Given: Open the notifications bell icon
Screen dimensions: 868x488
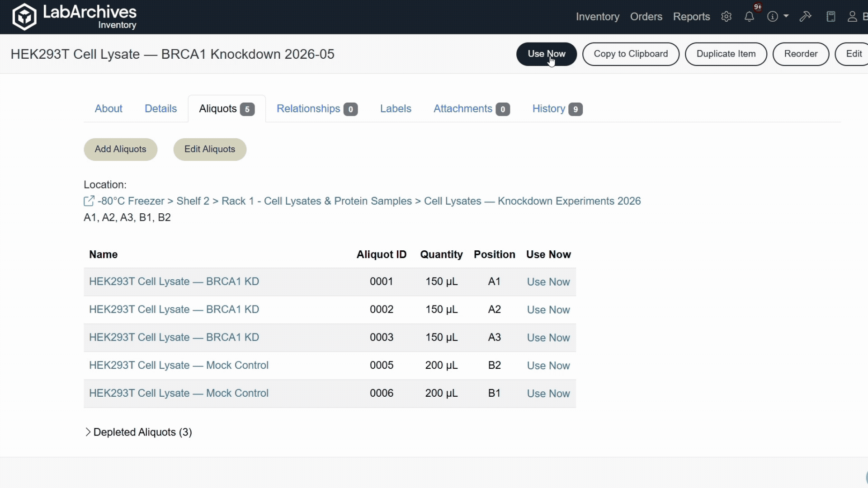Looking at the screenshot, I should (x=749, y=17).
